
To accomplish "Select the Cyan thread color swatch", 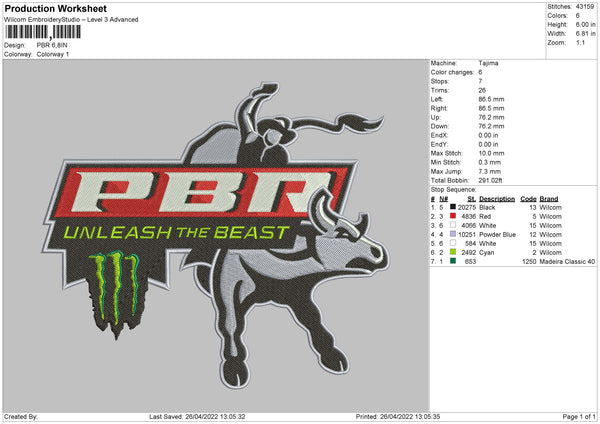I will [x=453, y=252].
